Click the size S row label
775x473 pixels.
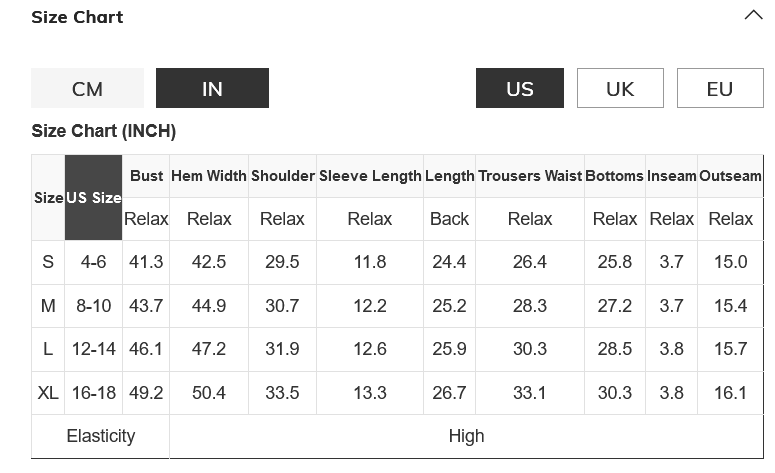click(x=48, y=262)
